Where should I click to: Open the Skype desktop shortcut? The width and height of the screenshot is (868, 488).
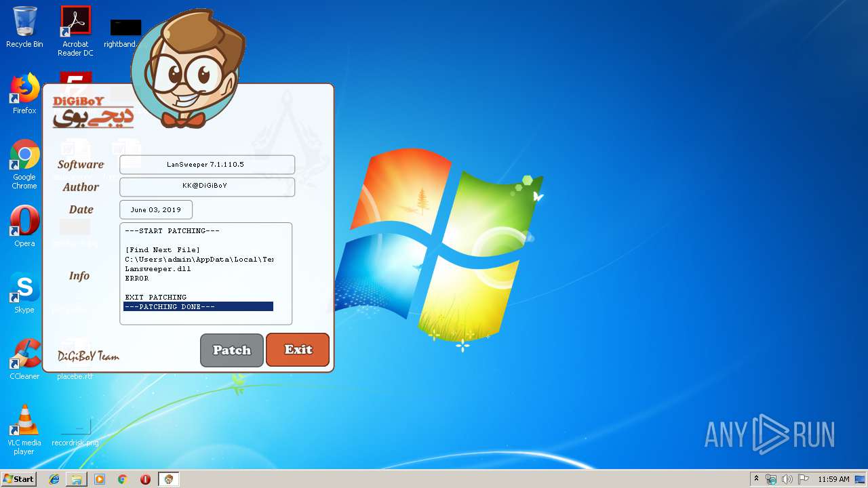click(24, 293)
